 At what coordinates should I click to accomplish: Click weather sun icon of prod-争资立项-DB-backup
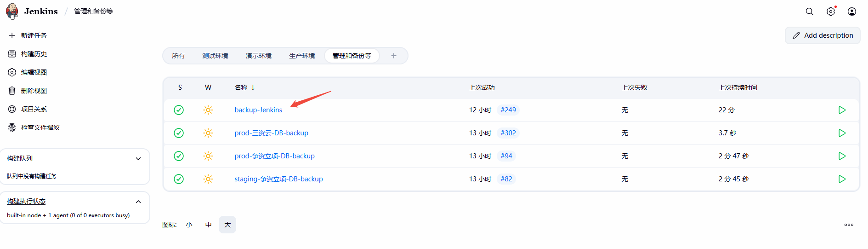[208, 156]
